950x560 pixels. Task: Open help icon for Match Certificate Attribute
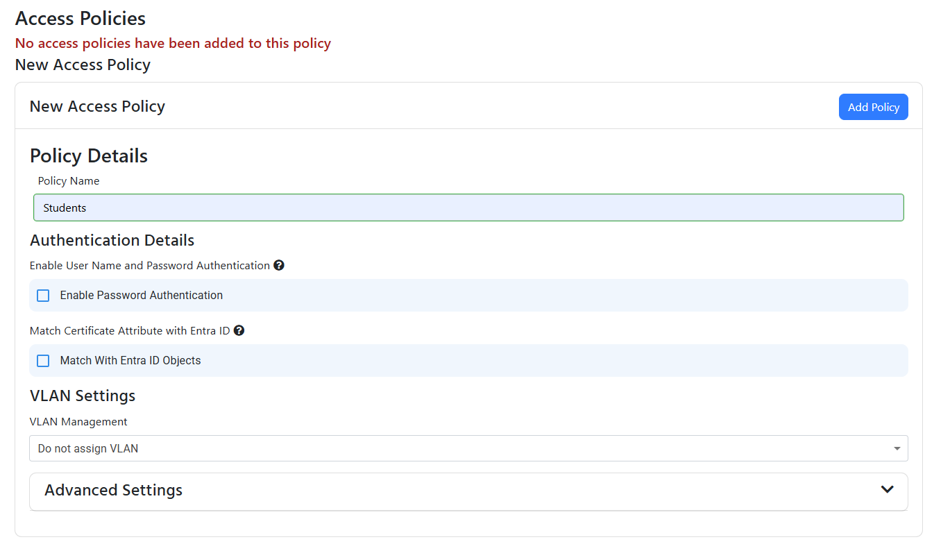click(x=239, y=330)
